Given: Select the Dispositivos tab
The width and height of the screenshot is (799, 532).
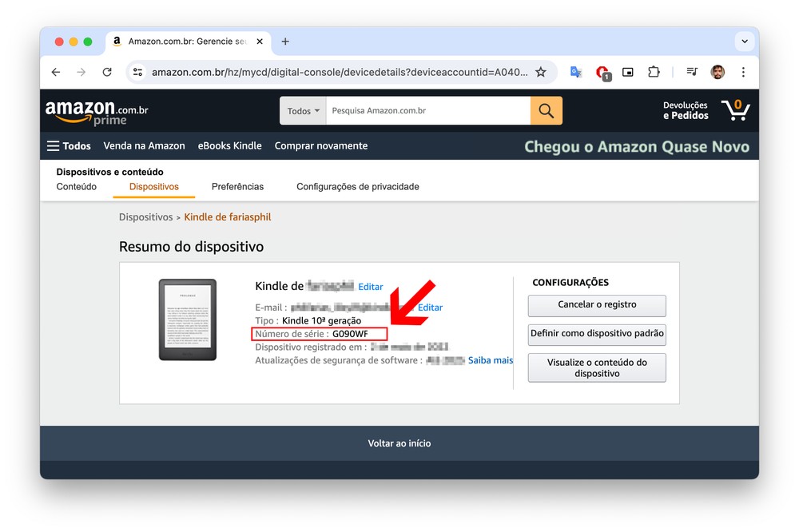Looking at the screenshot, I should point(154,187).
